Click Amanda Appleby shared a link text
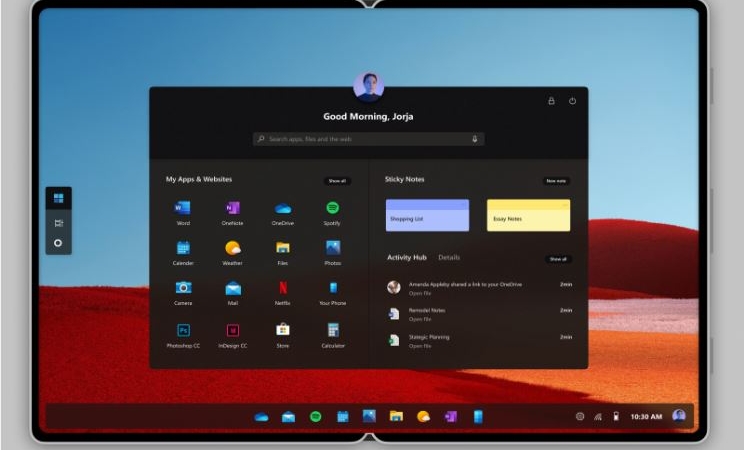Screen dimensions: 744x450 tap(465, 284)
